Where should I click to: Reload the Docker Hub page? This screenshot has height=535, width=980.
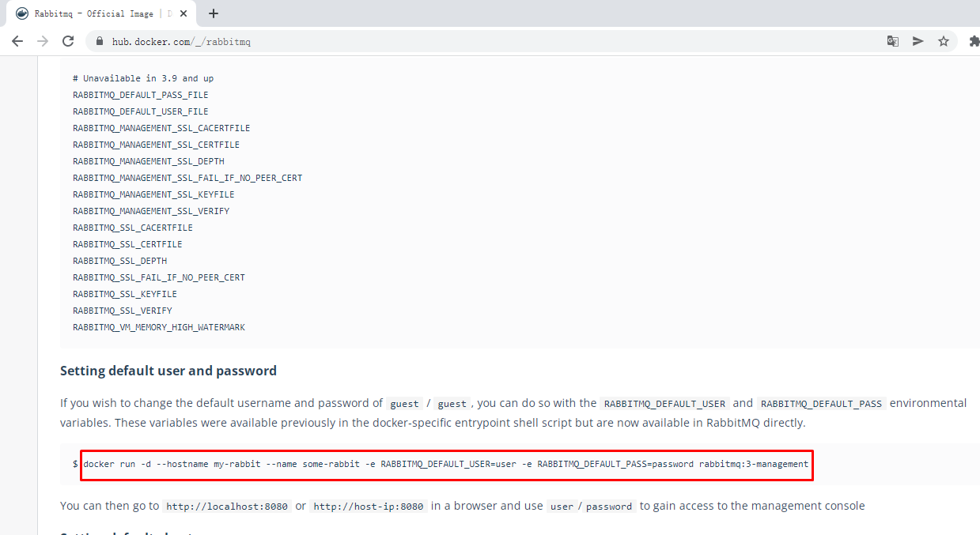68,41
